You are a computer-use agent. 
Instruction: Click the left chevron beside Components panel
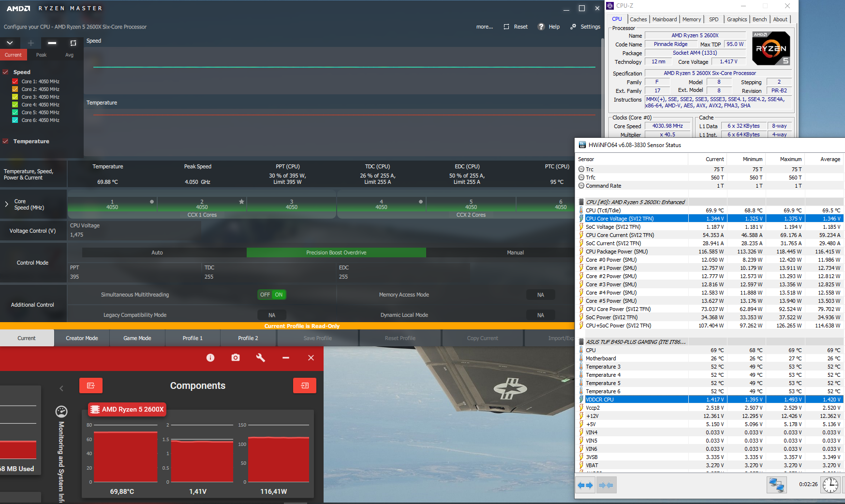(x=61, y=388)
